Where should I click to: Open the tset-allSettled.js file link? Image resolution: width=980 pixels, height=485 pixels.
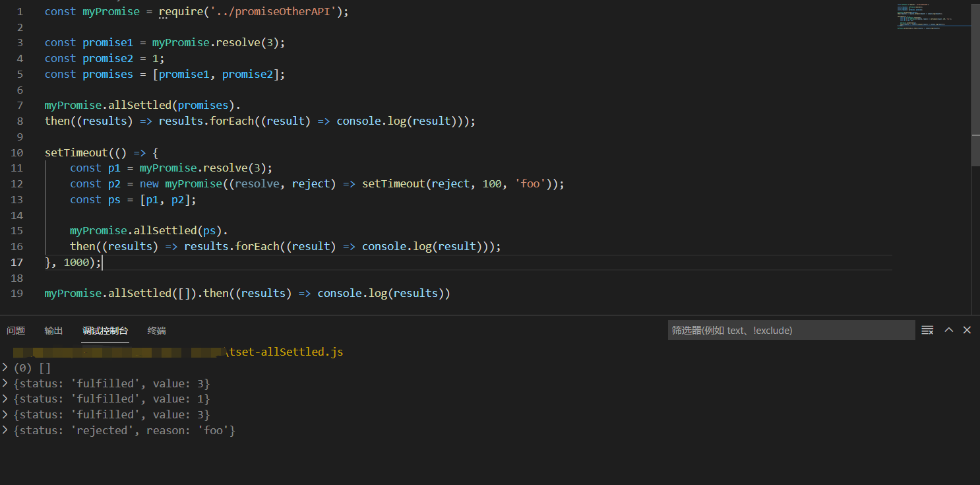(x=284, y=352)
